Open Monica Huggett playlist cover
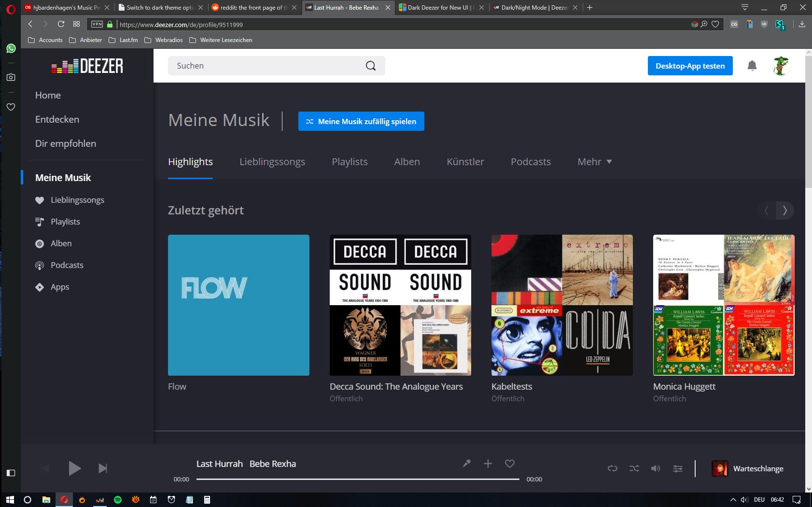This screenshot has width=812, height=507. pos(724,305)
